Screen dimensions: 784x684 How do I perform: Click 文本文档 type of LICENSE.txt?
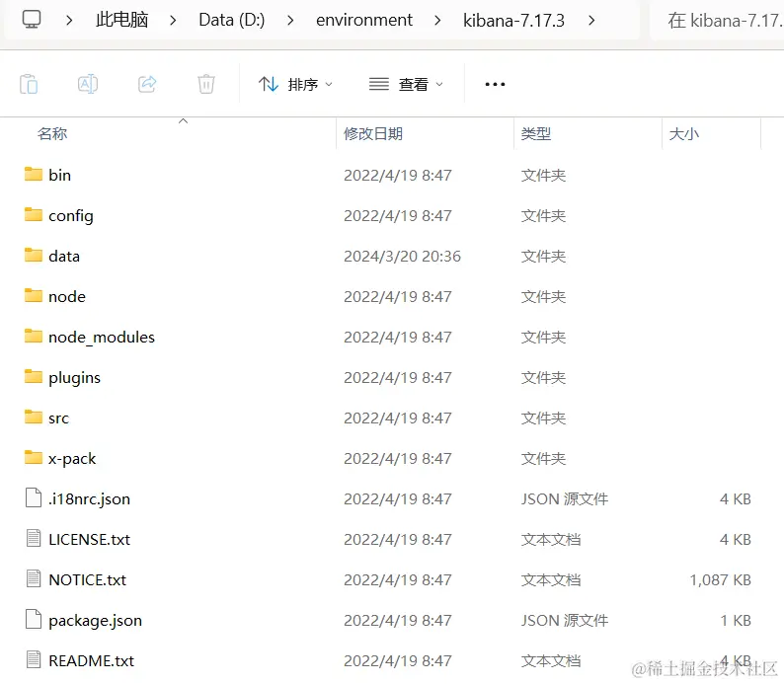click(x=551, y=540)
